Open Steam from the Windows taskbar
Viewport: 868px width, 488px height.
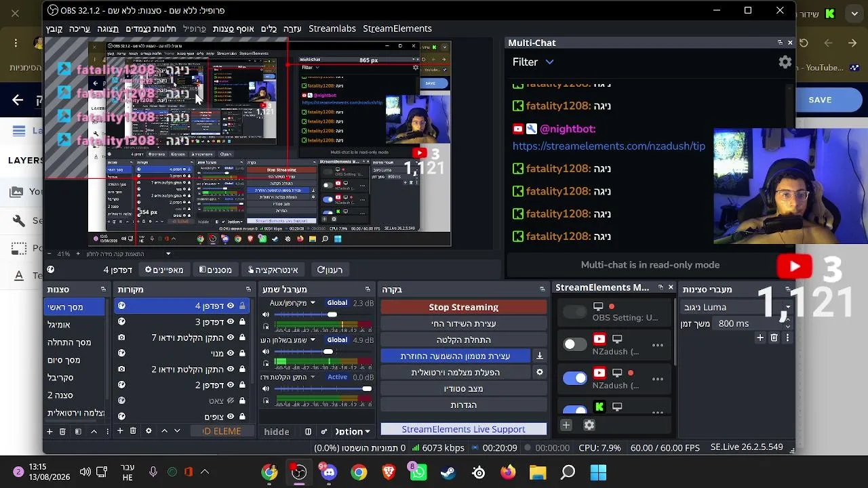tap(448, 472)
